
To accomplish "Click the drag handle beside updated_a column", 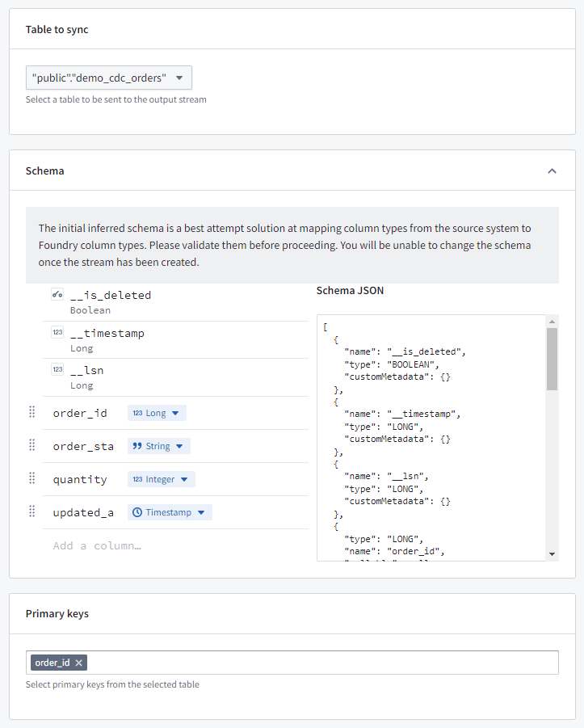I will (x=32, y=511).
